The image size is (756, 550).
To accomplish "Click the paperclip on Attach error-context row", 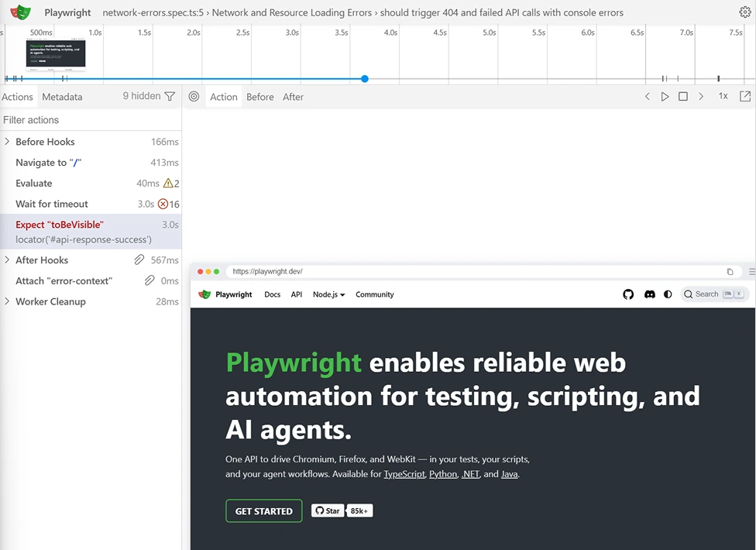I will coord(149,280).
